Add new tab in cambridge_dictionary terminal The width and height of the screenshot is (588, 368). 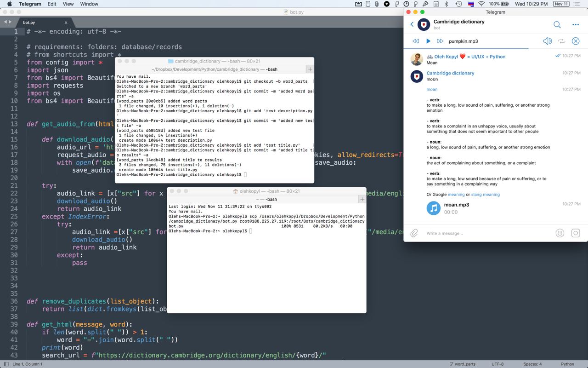[x=310, y=69]
